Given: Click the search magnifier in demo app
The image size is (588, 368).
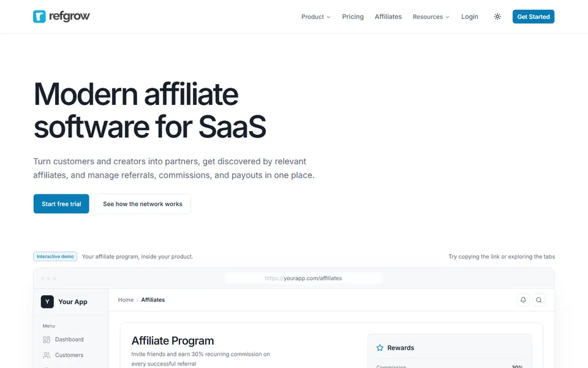Looking at the screenshot, I should pyautogui.click(x=539, y=300).
